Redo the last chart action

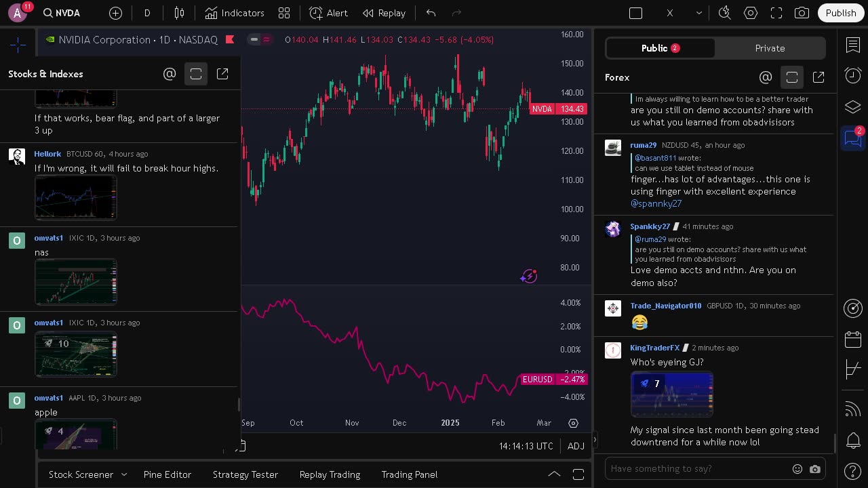456,13
